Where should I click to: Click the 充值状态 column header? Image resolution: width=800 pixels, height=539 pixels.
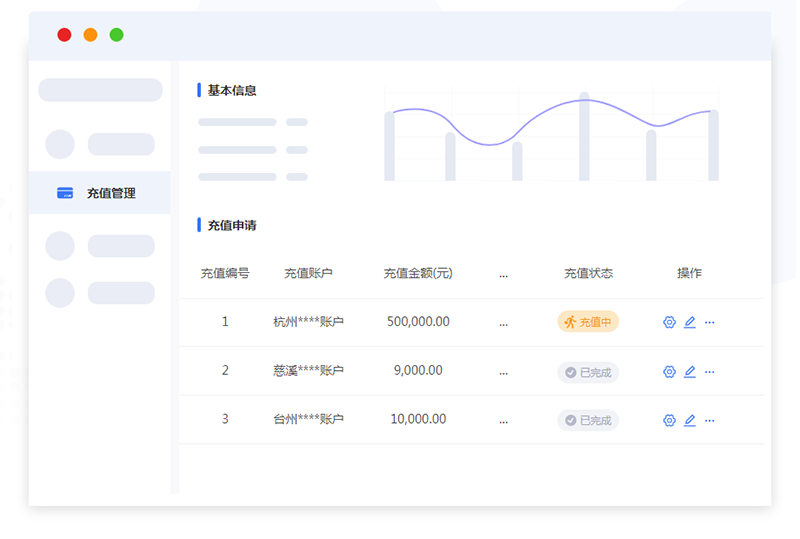(588, 273)
